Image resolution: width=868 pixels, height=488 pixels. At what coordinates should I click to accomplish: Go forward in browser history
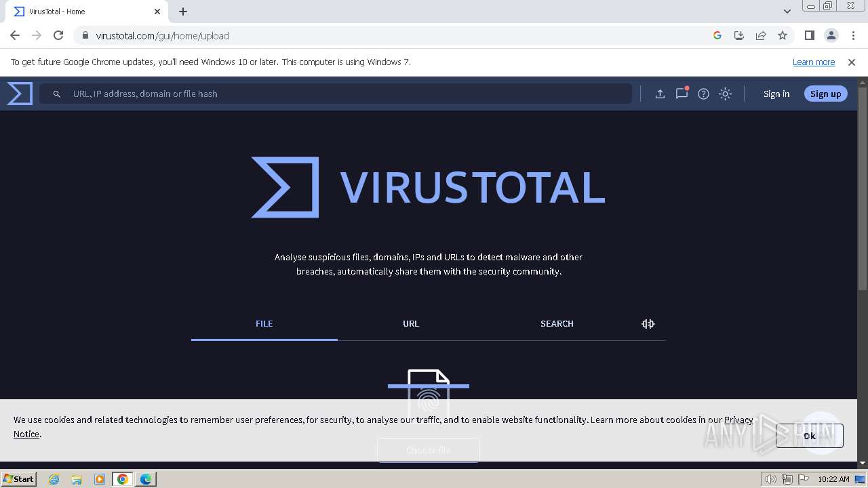point(37,35)
